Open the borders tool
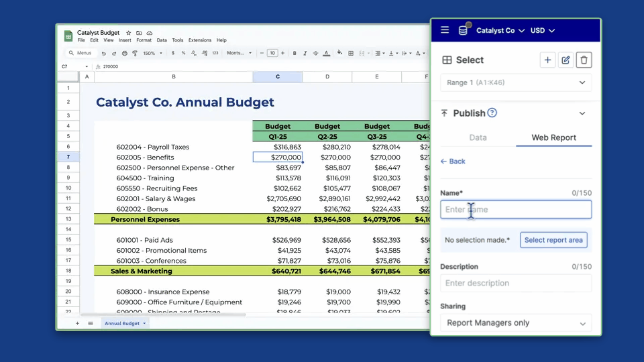 tap(351, 53)
